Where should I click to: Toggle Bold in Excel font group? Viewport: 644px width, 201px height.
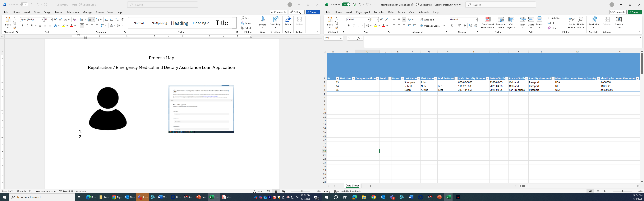349,26
